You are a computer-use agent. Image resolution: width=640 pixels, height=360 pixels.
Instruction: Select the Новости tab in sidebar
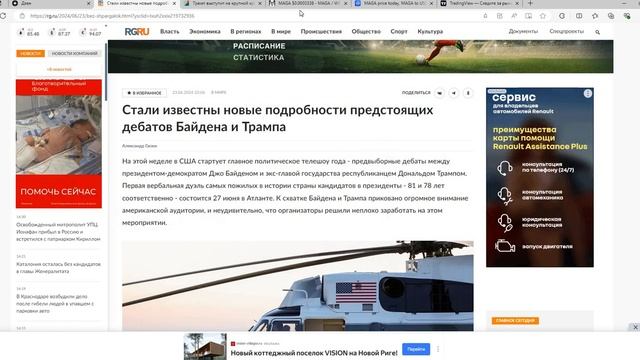tap(31, 53)
